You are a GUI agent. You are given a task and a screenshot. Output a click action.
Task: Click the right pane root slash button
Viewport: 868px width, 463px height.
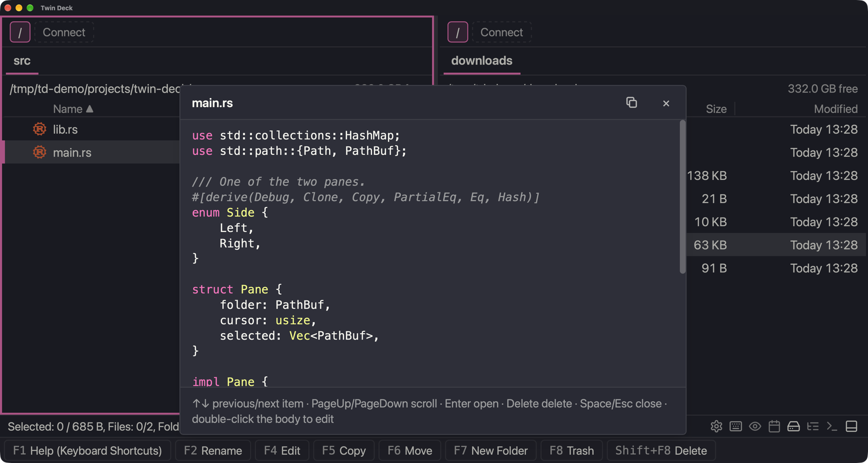[458, 32]
